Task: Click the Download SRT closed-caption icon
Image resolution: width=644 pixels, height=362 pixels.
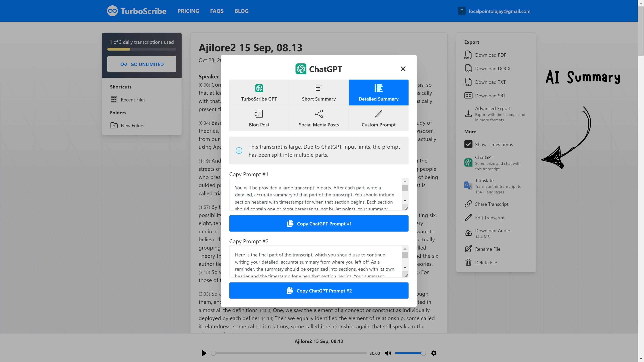Action: click(468, 95)
